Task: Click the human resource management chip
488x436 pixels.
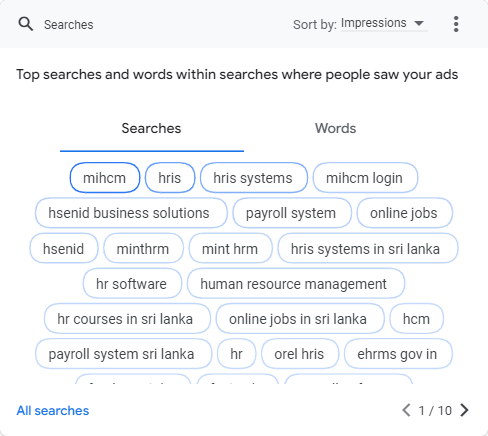Action: tap(296, 283)
